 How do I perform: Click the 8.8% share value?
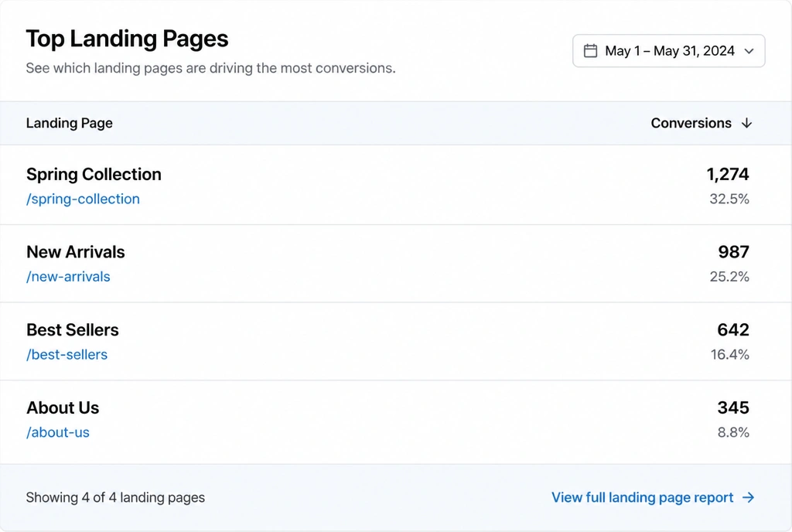click(x=733, y=432)
